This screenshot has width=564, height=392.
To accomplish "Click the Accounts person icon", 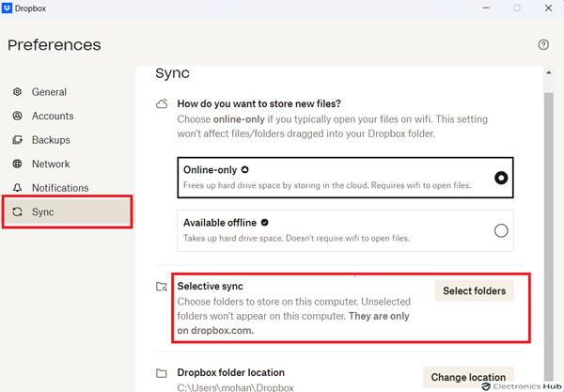I will (17, 116).
